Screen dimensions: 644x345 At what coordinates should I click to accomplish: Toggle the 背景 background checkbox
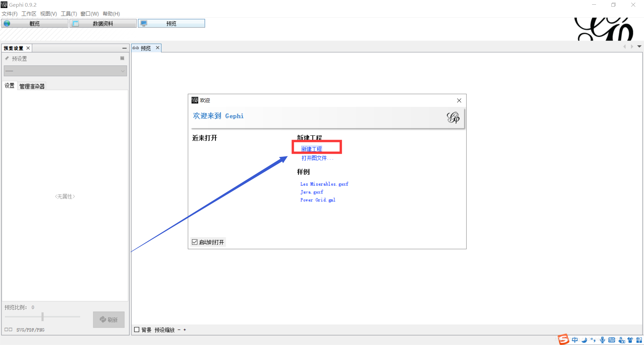pyautogui.click(x=137, y=330)
